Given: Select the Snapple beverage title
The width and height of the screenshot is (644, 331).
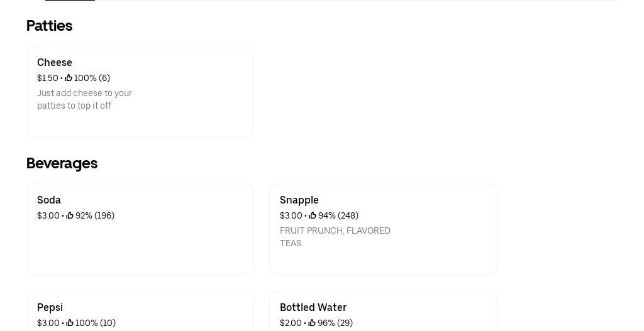Looking at the screenshot, I should 299,200.
